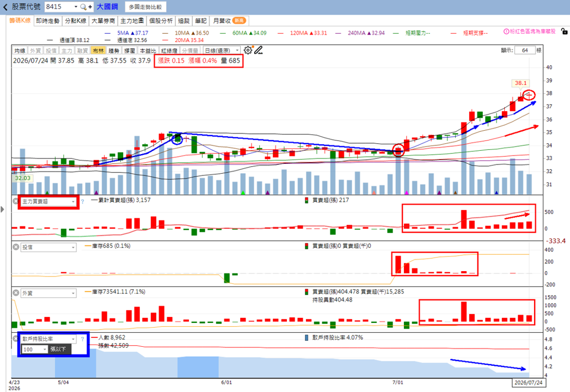Add stock with the plus icon

click(90, 7)
